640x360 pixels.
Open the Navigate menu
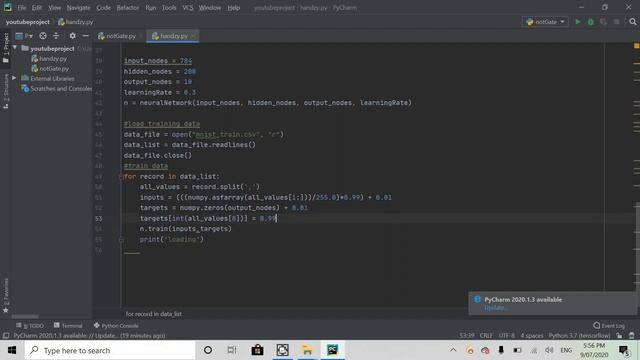78,8
